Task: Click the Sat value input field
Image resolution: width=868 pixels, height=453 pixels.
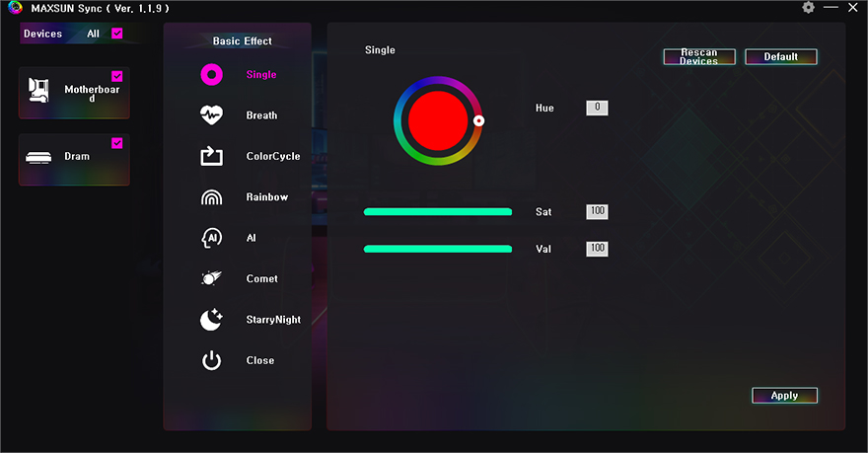Action: tap(598, 211)
